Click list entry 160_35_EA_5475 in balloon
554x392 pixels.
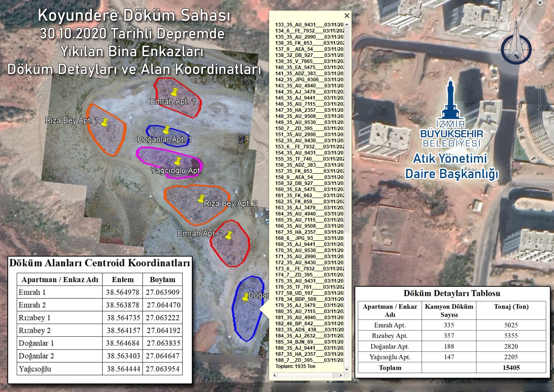[x=309, y=189]
